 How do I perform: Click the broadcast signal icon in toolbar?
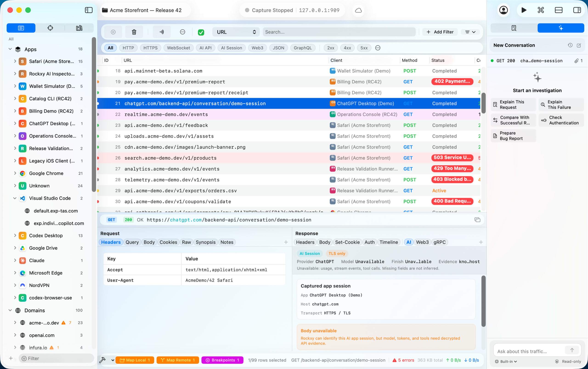161,32
